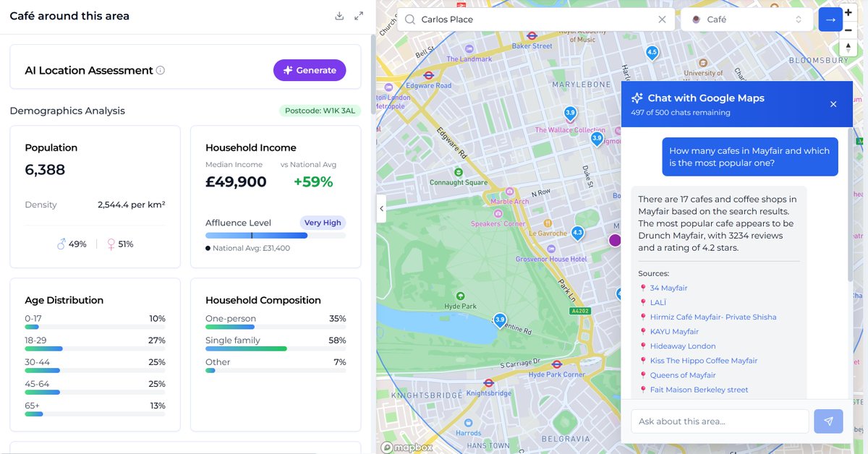The image size is (868, 454).
Task: Open the LALÍ source link
Action: (x=658, y=302)
